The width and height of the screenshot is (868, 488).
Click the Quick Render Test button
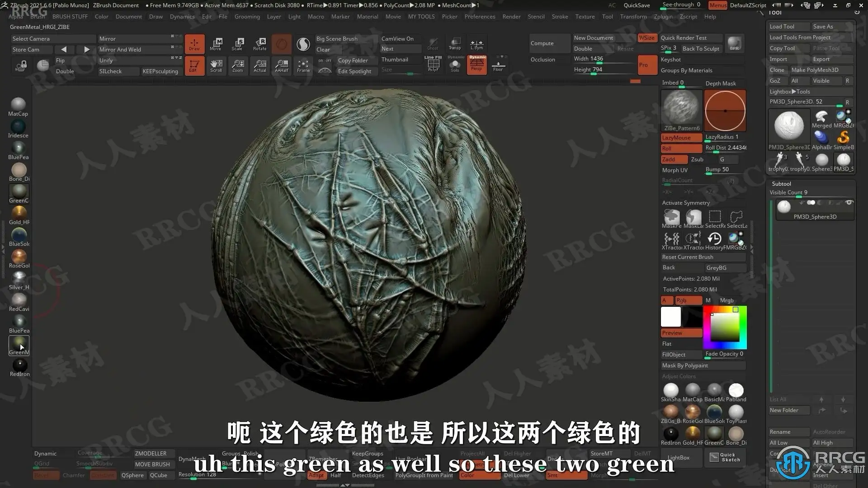[x=691, y=38]
